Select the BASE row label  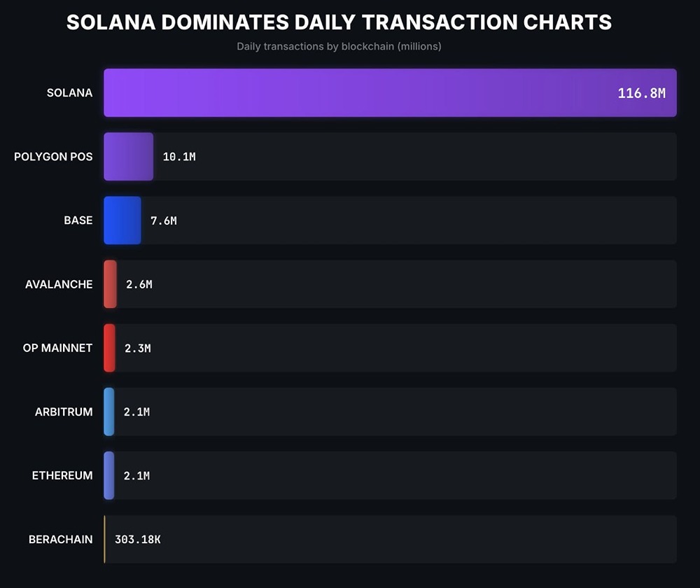(78, 220)
